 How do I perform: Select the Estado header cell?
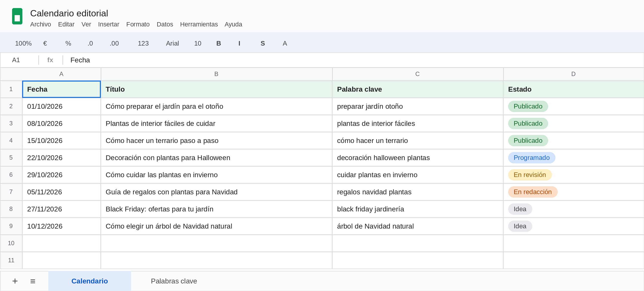click(x=574, y=89)
